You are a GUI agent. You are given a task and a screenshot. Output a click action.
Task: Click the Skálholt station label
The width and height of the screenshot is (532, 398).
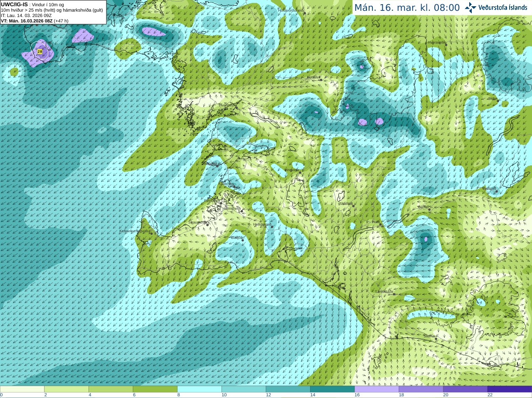click(346, 204)
